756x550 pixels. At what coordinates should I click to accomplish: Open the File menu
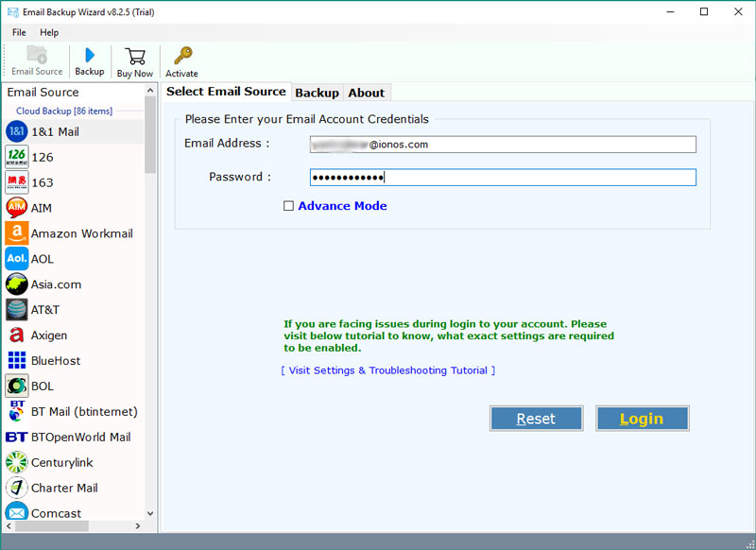pos(19,31)
